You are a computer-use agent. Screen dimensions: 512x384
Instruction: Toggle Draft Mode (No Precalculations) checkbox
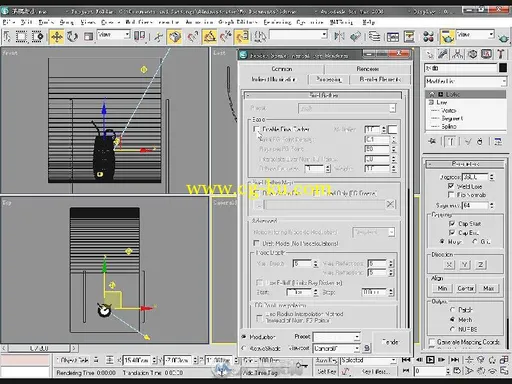point(256,243)
